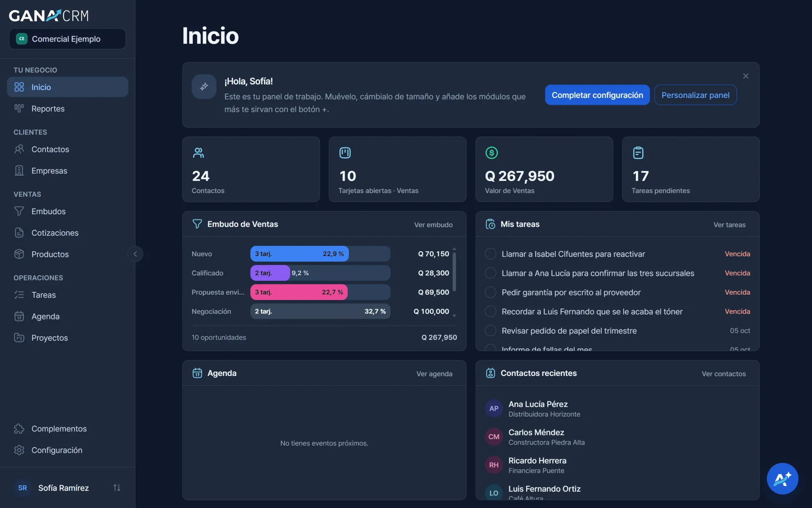
Task: Click the contacts icon on 24 Contactos card
Action: click(198, 153)
